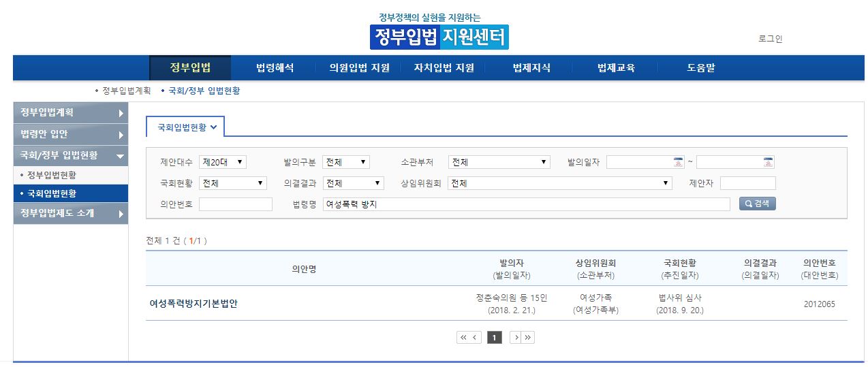The image size is (868, 367).
Task: Click page 1 in pagination
Action: pos(495,337)
